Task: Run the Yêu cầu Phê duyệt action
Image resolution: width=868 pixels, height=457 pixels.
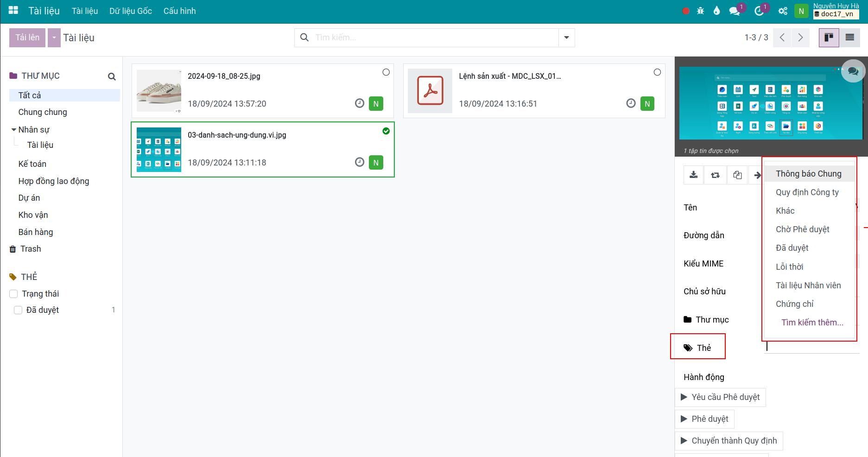Action: coord(720,397)
